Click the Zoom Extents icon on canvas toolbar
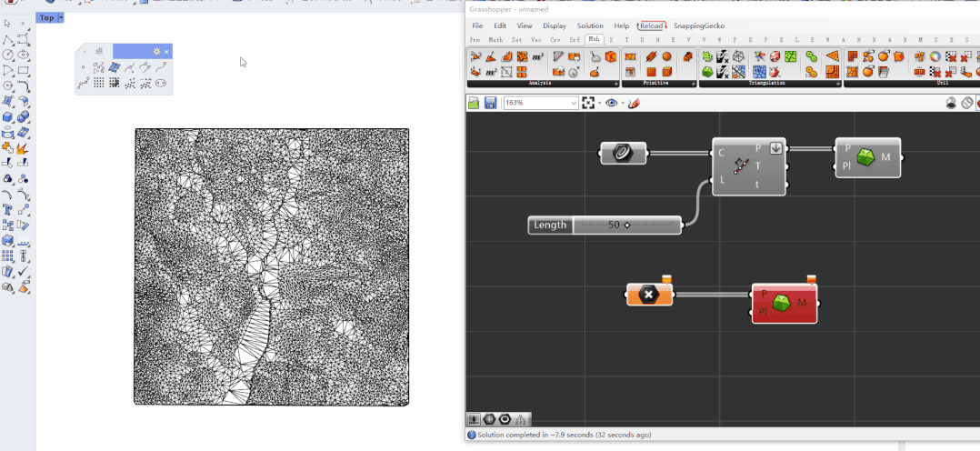This screenshot has height=451, width=980. 587,104
